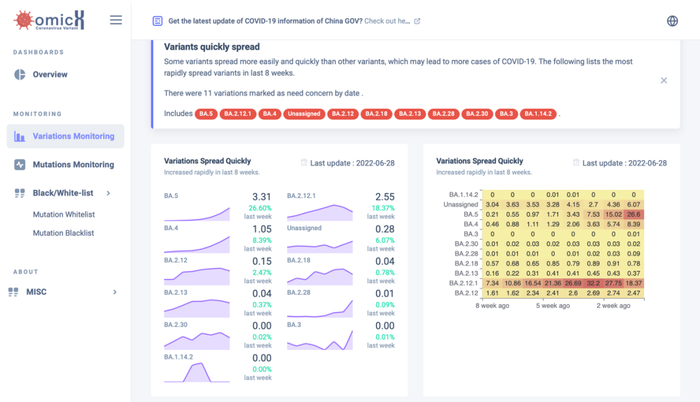Open the globe language selector icon
This screenshot has width=700, height=402.
[672, 21]
